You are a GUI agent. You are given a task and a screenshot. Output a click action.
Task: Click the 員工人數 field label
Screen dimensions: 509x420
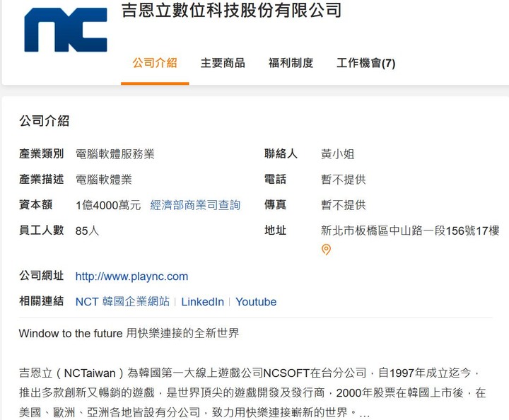click(x=41, y=231)
